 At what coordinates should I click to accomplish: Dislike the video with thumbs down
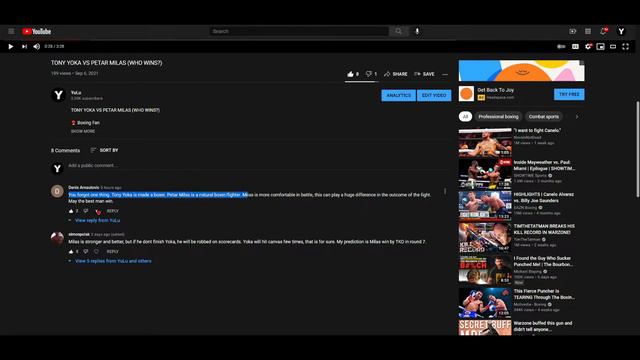[x=371, y=74]
